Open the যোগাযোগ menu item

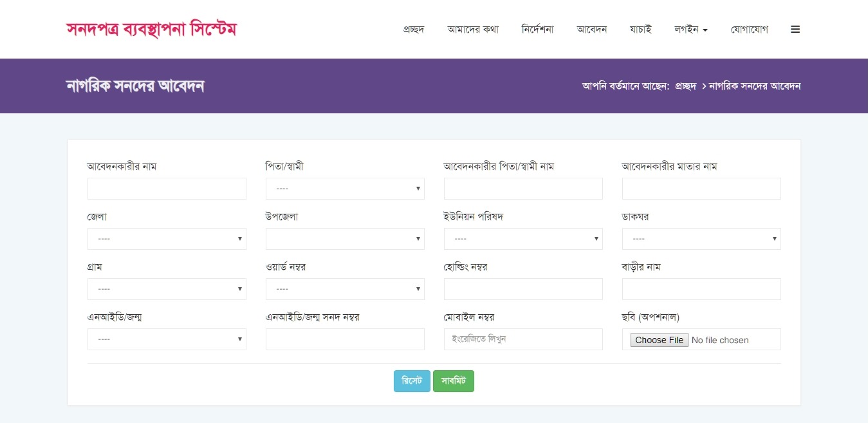click(749, 30)
